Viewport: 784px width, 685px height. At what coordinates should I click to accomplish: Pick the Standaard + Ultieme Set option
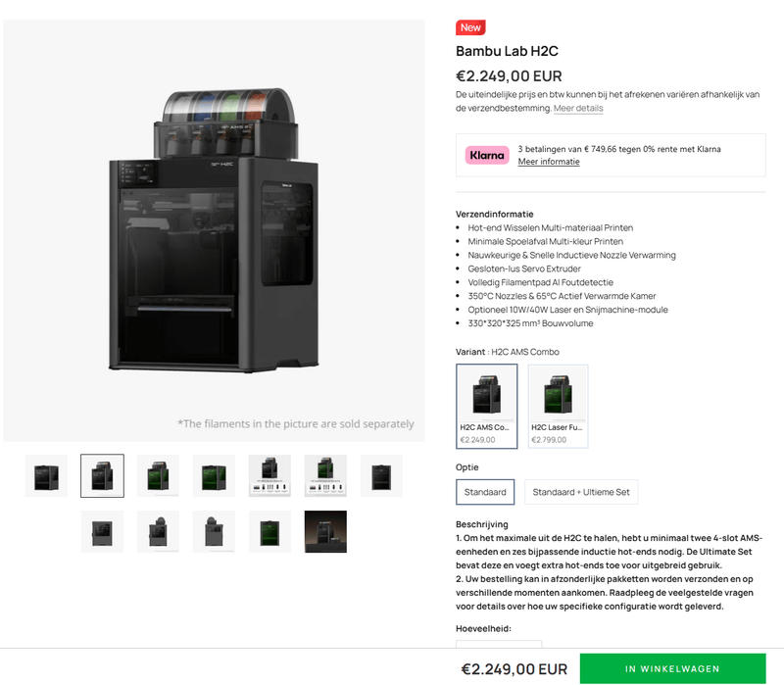581,492
